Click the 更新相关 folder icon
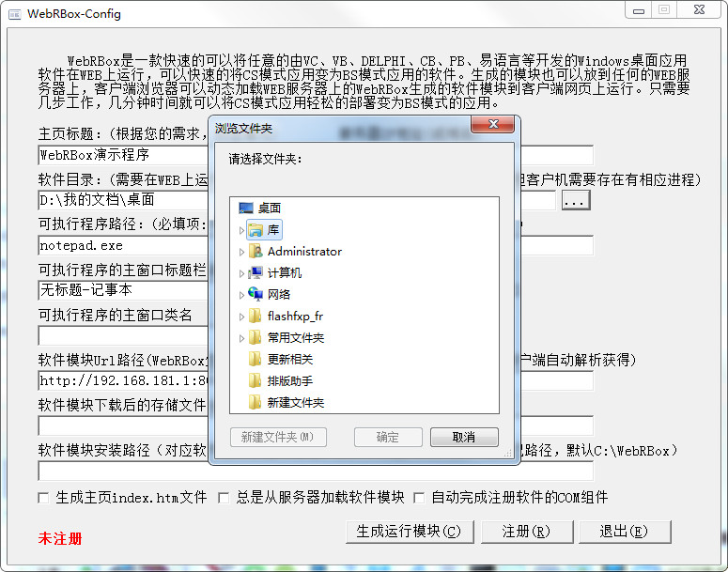 255,359
